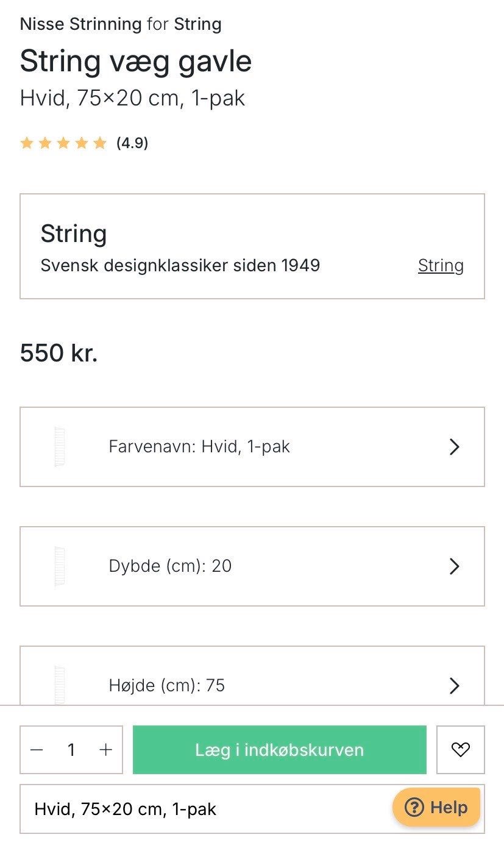
Task: Click the star rating icons
Action: pos(63,143)
